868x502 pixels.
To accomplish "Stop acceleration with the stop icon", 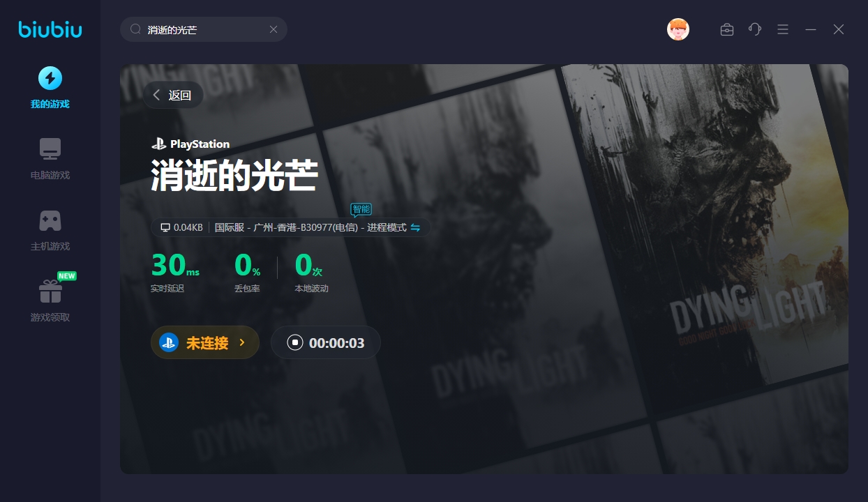I will point(295,342).
